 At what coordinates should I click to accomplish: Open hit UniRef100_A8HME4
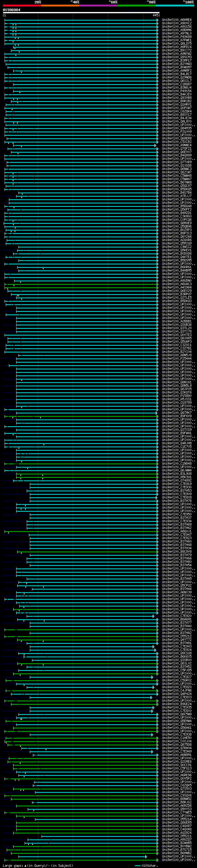click(x=177, y=20)
